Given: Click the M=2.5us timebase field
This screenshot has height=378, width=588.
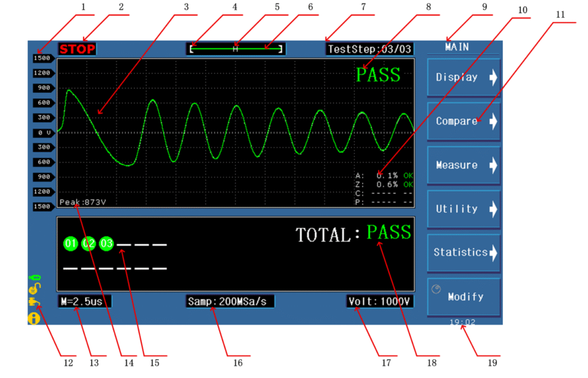Looking at the screenshot, I should tap(85, 302).
